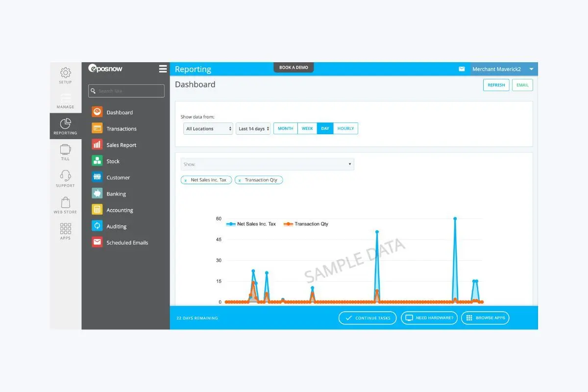This screenshot has height=392, width=588.
Task: Select the WEEK view tab
Action: (x=307, y=128)
